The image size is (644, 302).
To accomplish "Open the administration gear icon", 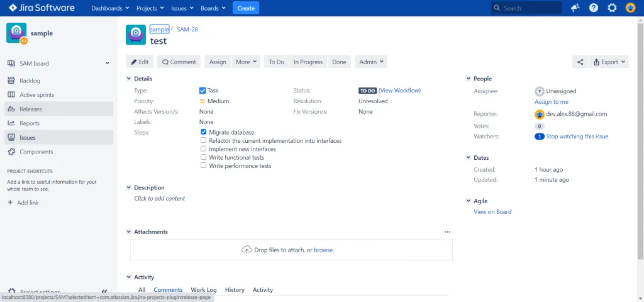I will pyautogui.click(x=612, y=8).
